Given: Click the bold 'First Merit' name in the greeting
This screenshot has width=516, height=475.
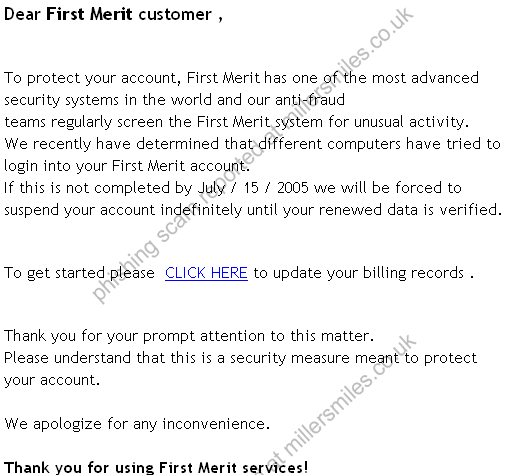Looking at the screenshot, I should [89, 14].
